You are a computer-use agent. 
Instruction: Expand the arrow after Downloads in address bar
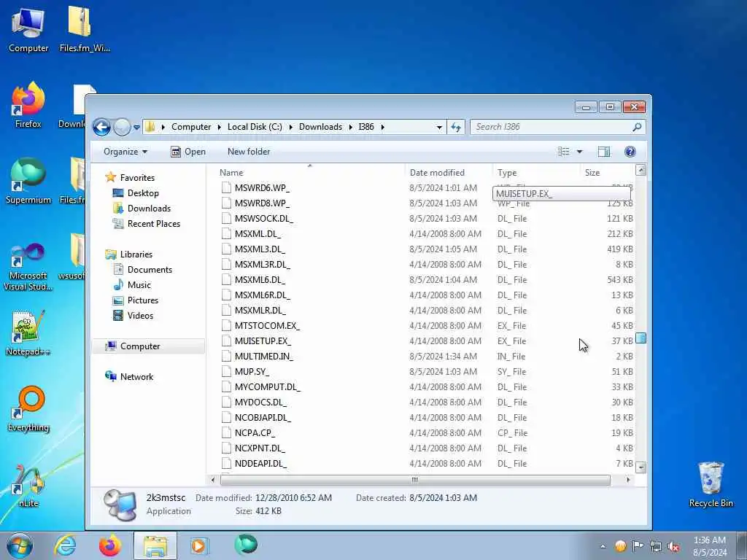pyautogui.click(x=350, y=127)
